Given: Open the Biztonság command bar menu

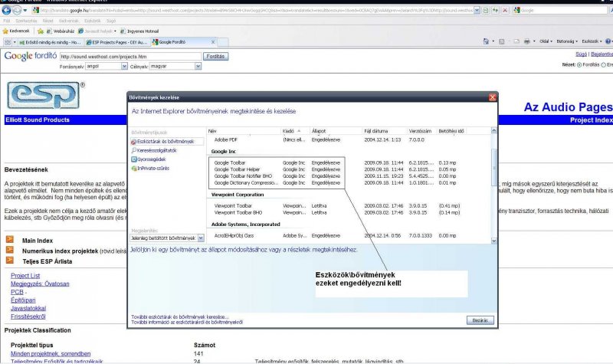Looking at the screenshot, I should click(566, 41).
